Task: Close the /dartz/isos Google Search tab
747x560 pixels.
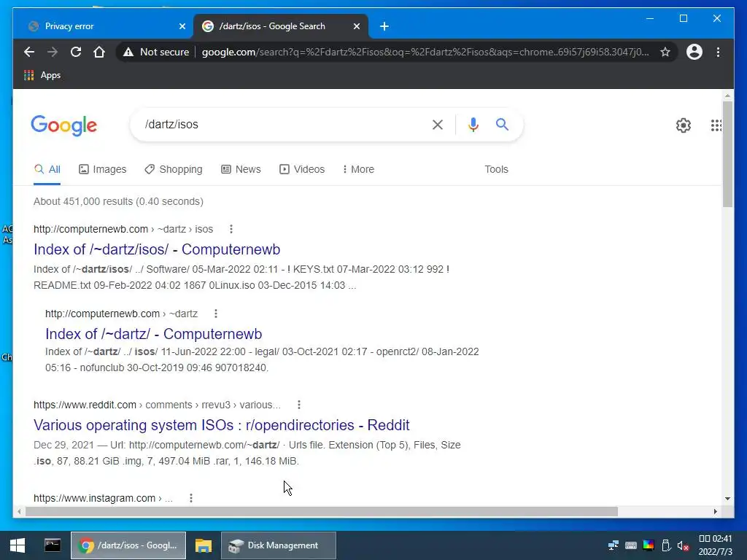Action: (356, 26)
